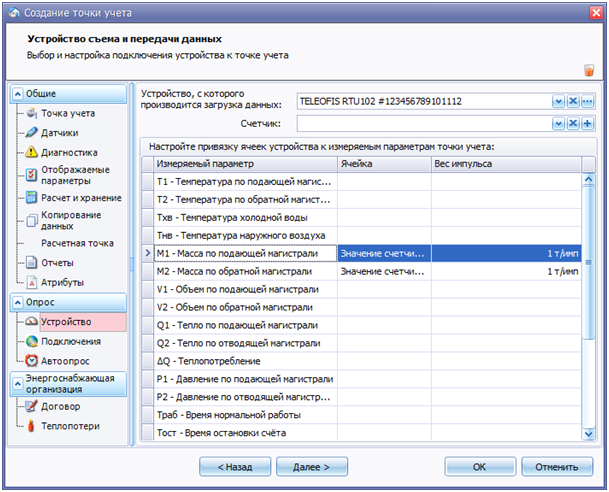Open the device selection dropdown arrow
609x492 pixels.
click(558, 102)
